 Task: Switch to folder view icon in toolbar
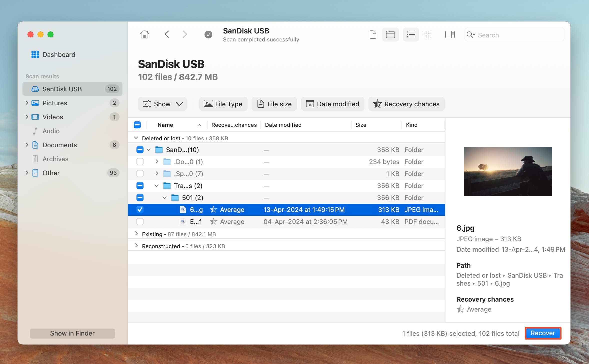(x=390, y=34)
